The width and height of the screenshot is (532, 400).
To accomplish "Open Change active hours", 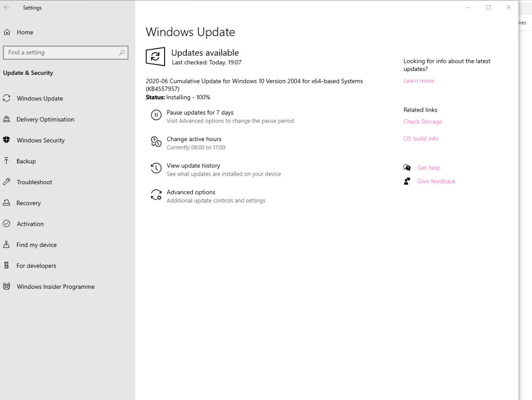I will [x=194, y=139].
